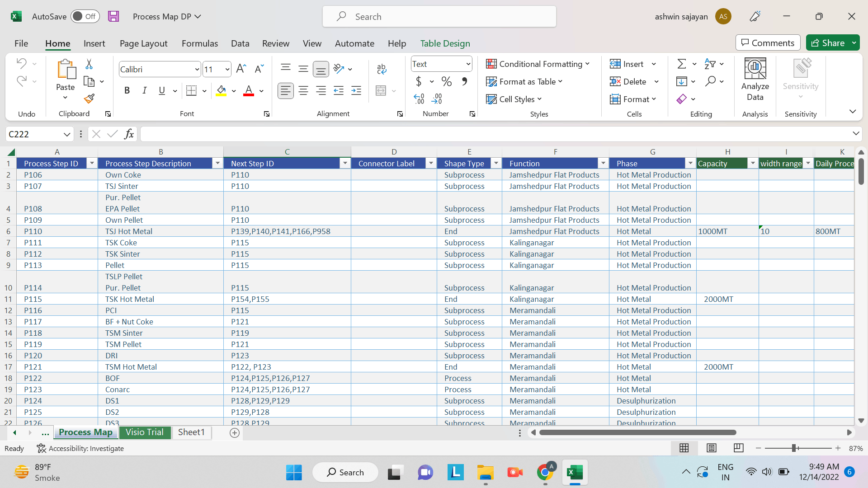Switch to the Formulas ribbon tab
Image resolution: width=868 pixels, height=488 pixels.
click(x=200, y=43)
